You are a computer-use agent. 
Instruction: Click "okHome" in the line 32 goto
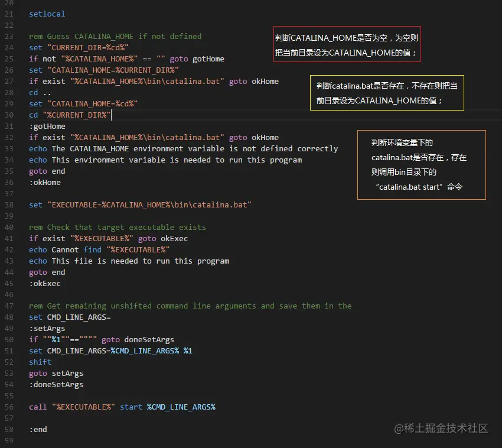pyautogui.click(x=265, y=138)
